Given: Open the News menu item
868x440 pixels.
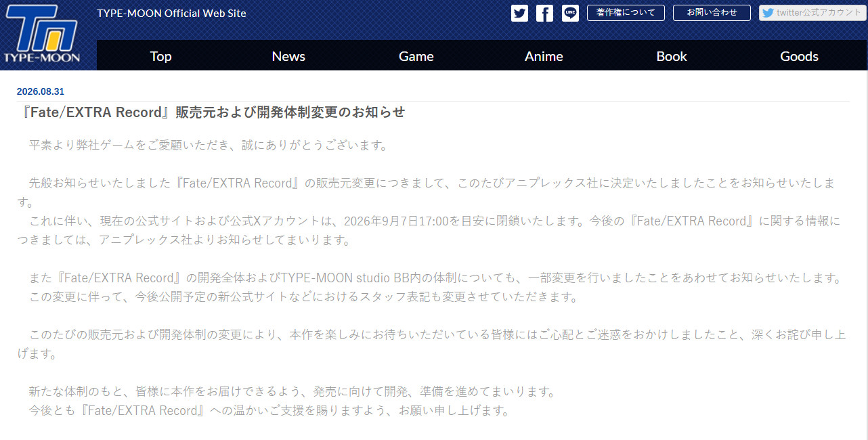Looking at the screenshot, I should tap(288, 56).
